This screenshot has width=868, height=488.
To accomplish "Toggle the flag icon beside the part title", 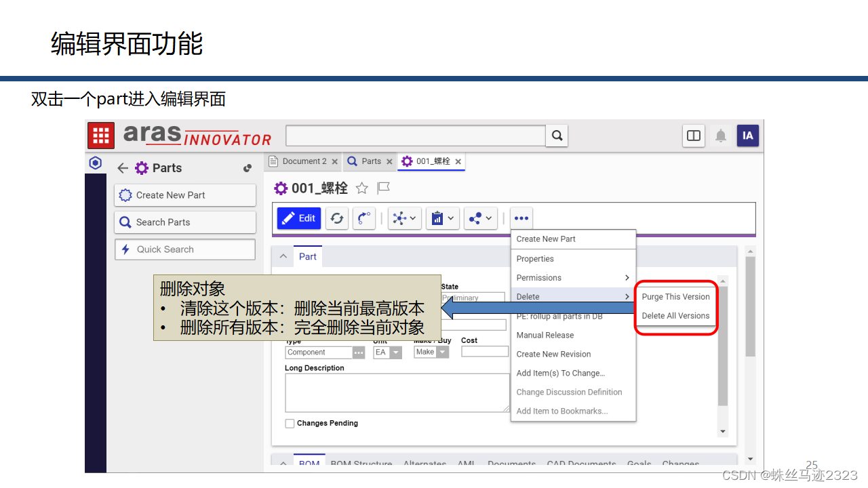I will tap(382, 188).
